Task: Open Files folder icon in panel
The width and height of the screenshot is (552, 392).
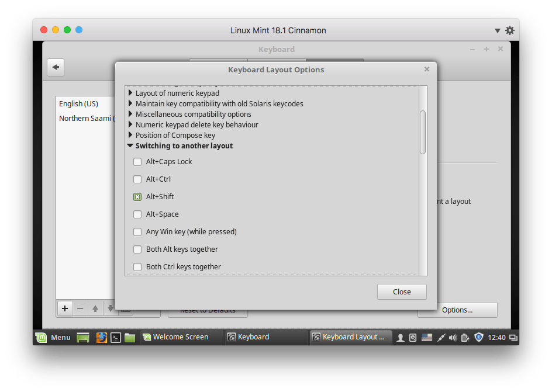Action: (130, 338)
